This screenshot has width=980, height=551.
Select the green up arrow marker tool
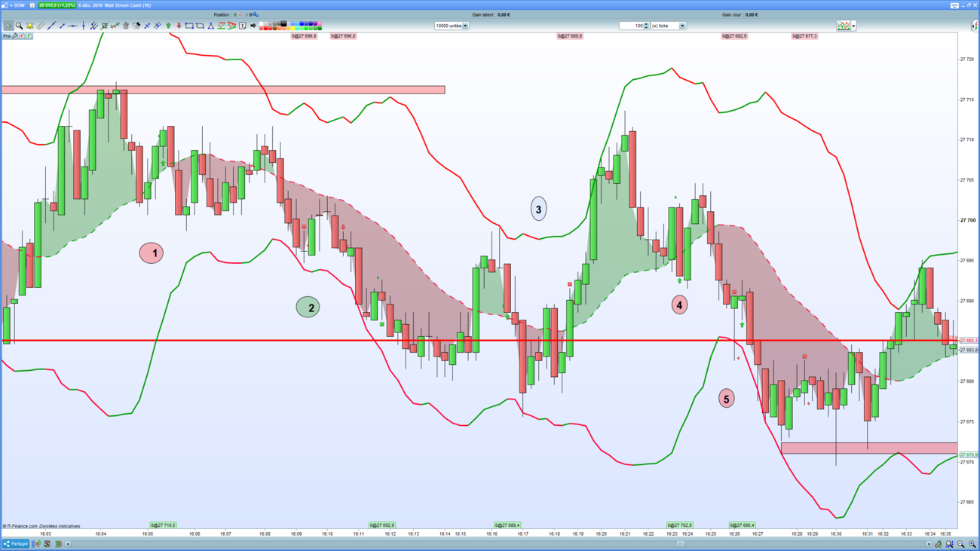coord(168,26)
